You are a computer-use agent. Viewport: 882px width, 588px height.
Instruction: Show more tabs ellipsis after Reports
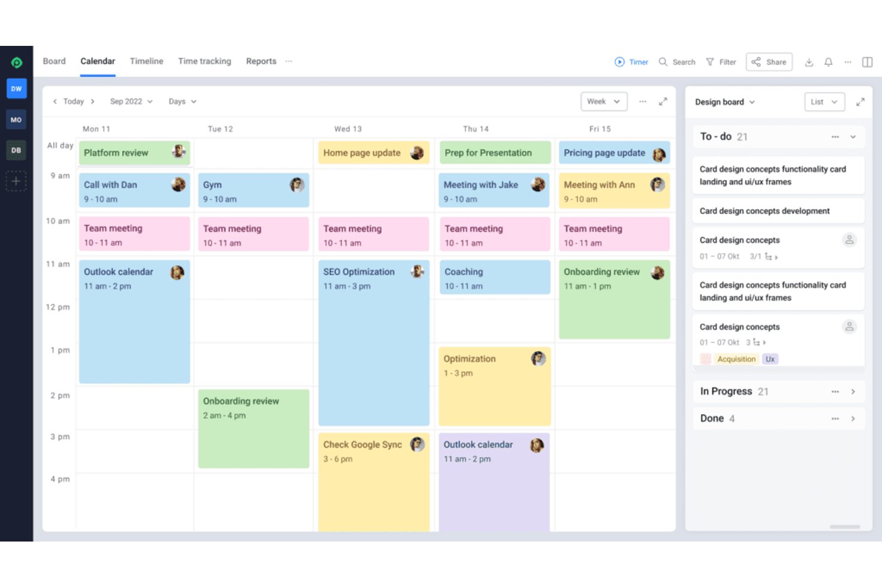click(x=288, y=61)
